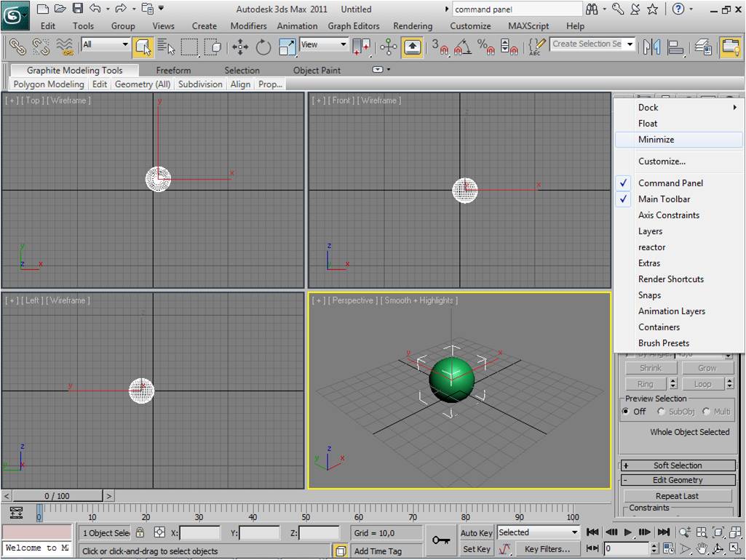The width and height of the screenshot is (746, 560).
Task: Open the Selected key filter dropdown
Action: pyautogui.click(x=538, y=532)
